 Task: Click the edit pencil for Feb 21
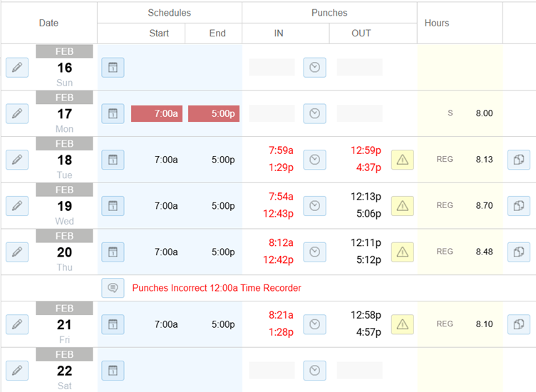tap(17, 324)
